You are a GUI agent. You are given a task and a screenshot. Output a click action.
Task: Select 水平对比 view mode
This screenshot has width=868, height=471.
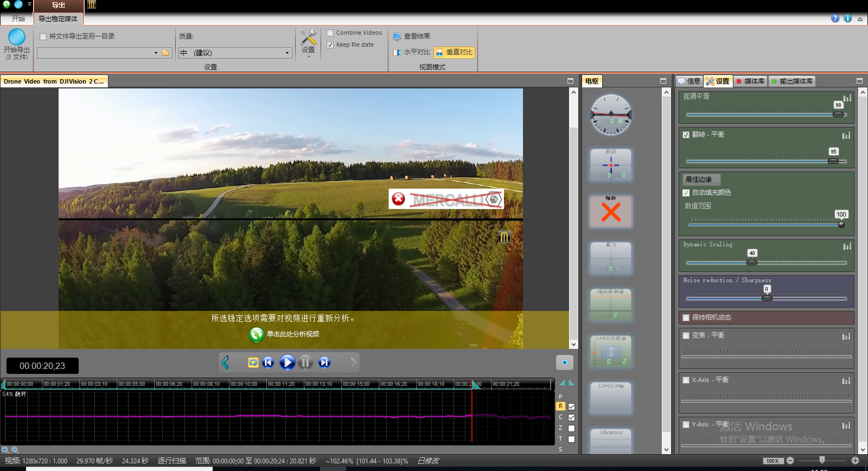pyautogui.click(x=412, y=52)
